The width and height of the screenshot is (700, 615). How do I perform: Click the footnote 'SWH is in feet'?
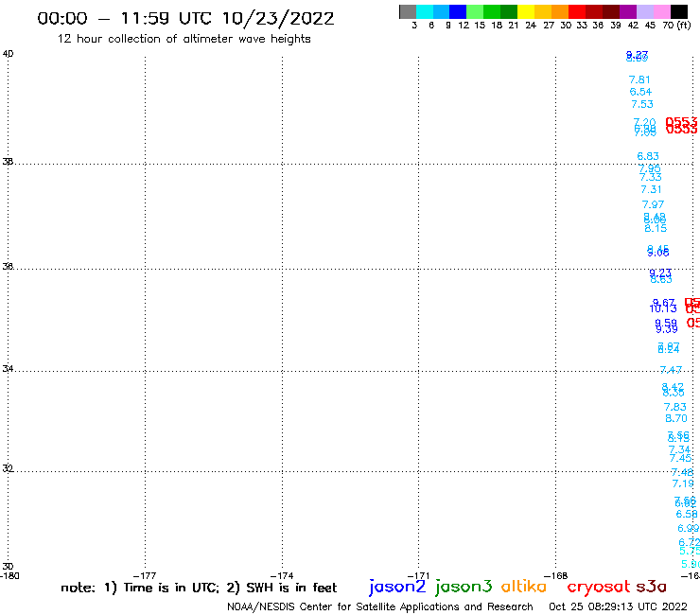[x=291, y=588]
